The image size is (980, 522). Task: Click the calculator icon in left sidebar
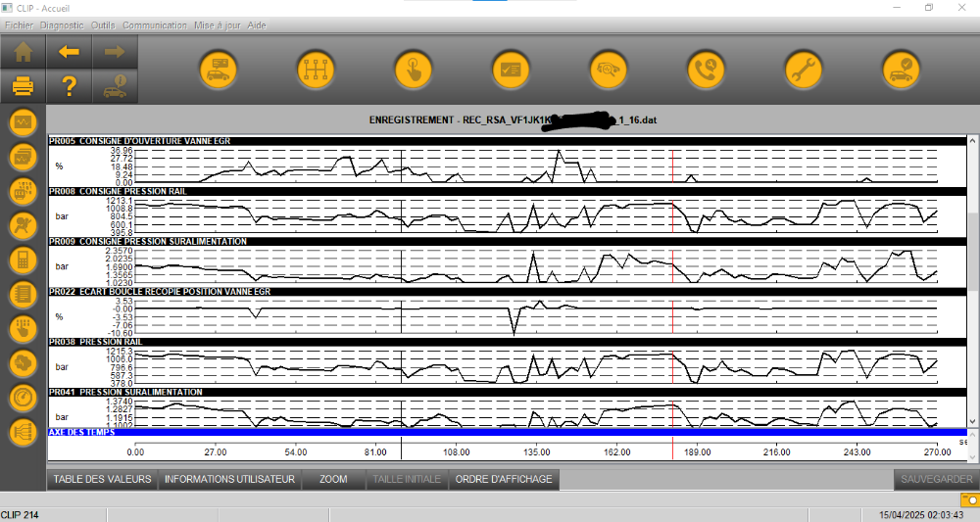pyautogui.click(x=23, y=261)
